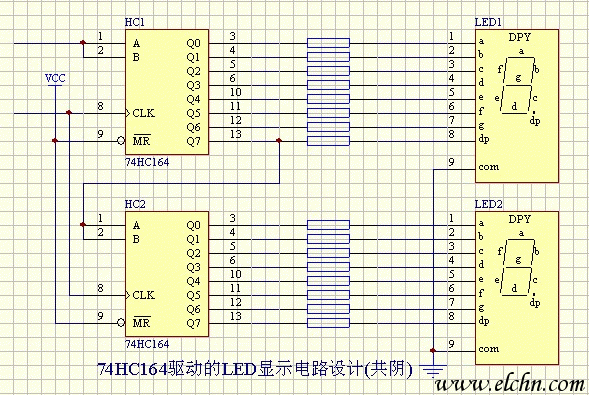Select the junction dot at LED2 com wire
This screenshot has height=395, width=589.
point(433,351)
